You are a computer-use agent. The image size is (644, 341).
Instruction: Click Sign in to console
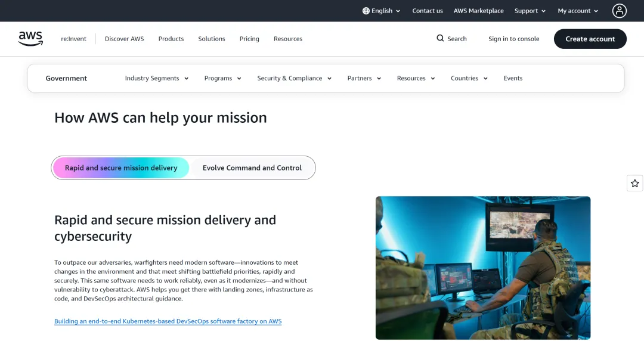tap(514, 39)
